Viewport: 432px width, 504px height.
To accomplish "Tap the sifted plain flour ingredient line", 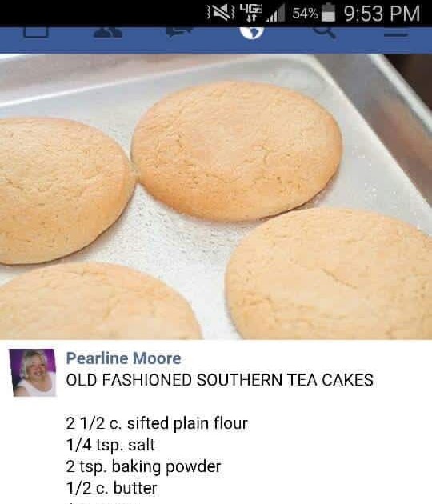I will click(157, 423).
